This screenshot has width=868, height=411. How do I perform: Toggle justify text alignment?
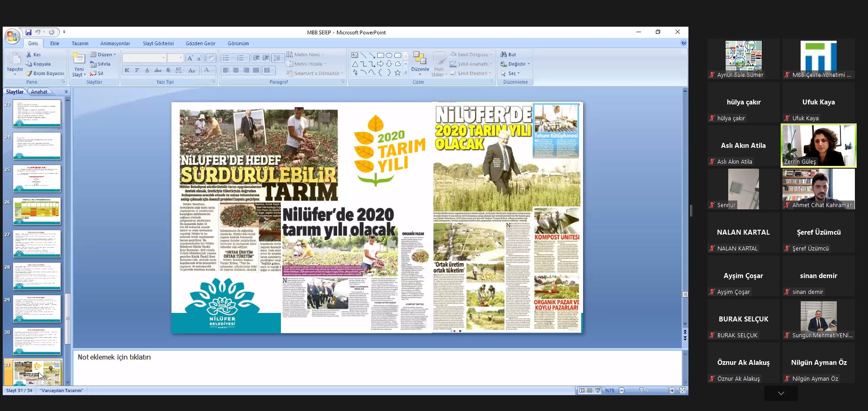[256, 70]
